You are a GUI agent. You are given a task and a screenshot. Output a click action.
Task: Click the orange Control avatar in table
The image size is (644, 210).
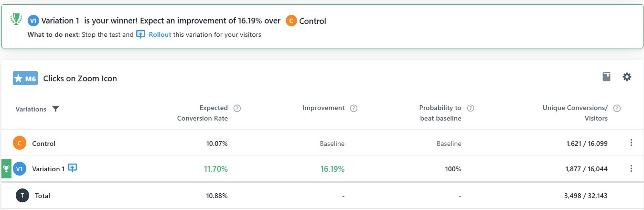[20, 143]
